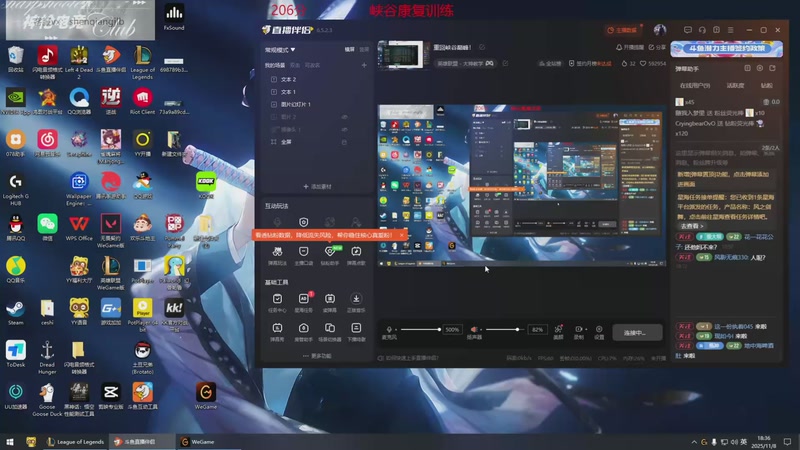
Task: Adjust the microphone volume slider
Action: [420, 330]
